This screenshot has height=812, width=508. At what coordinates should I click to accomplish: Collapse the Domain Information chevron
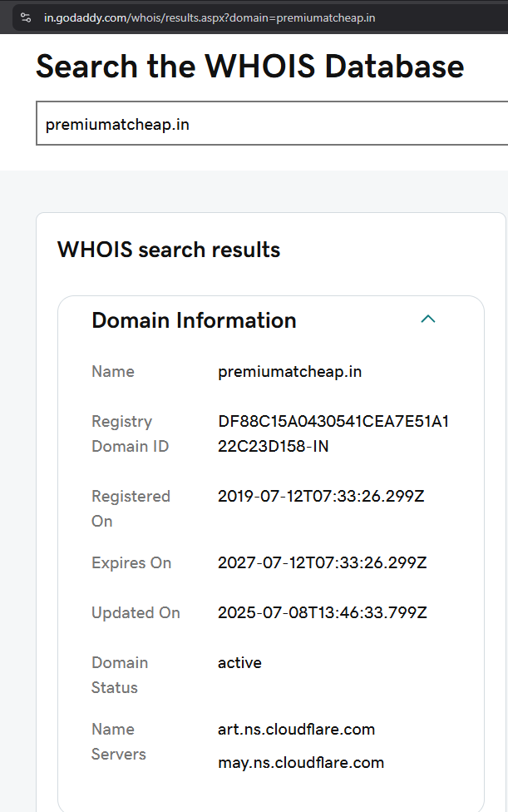click(x=428, y=319)
